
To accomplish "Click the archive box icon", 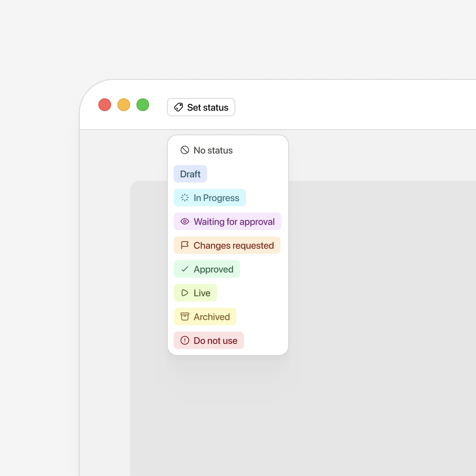I will click(x=185, y=317).
